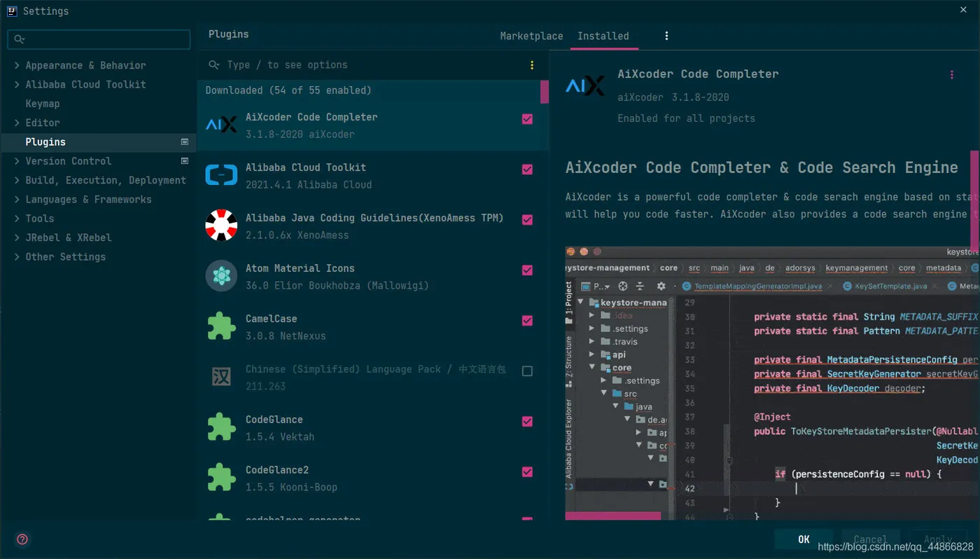
Task: Expand the Languages & Frameworks chevron
Action: click(17, 199)
